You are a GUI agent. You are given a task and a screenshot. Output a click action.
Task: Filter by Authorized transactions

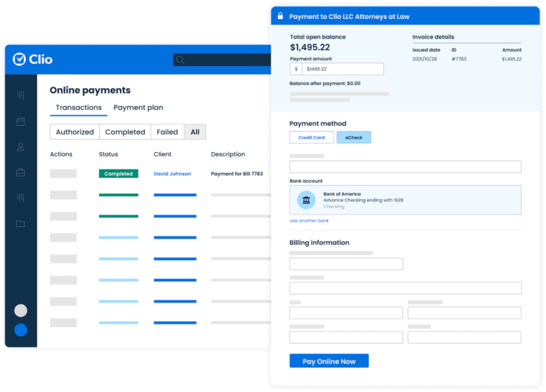point(75,132)
